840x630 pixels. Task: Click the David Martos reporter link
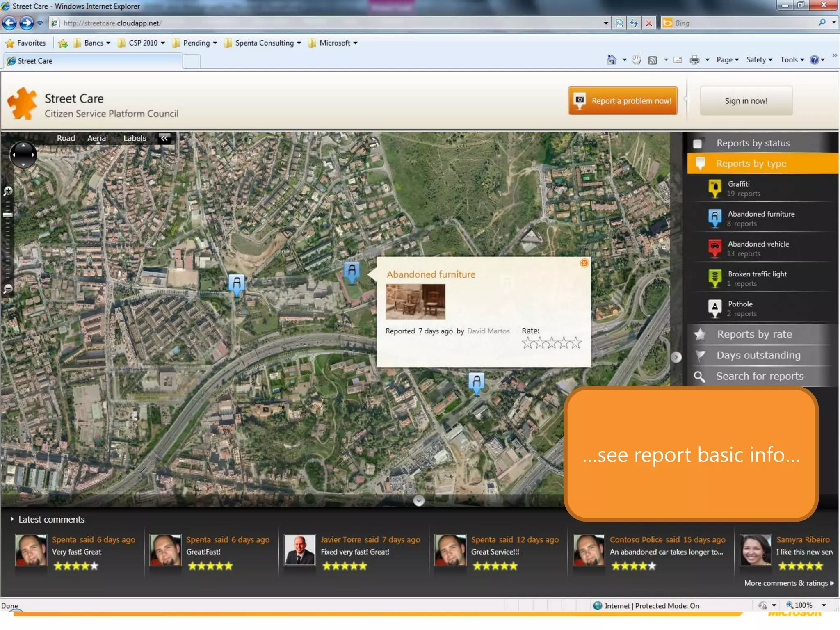click(488, 331)
